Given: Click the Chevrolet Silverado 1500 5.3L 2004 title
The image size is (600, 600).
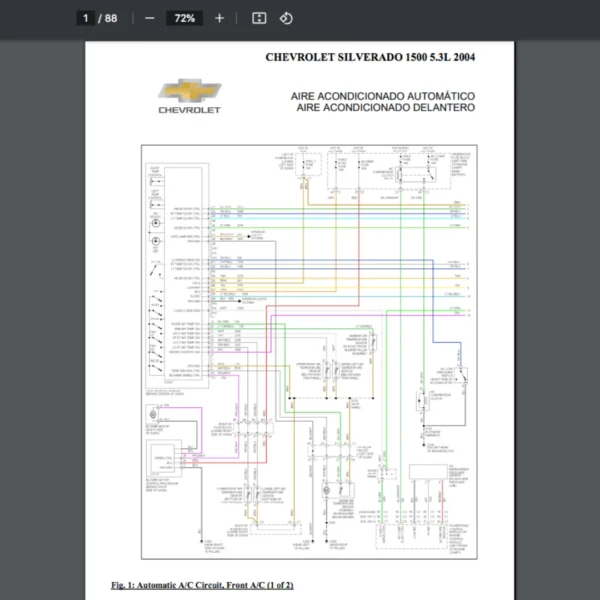Looking at the screenshot, I should coord(370,57).
